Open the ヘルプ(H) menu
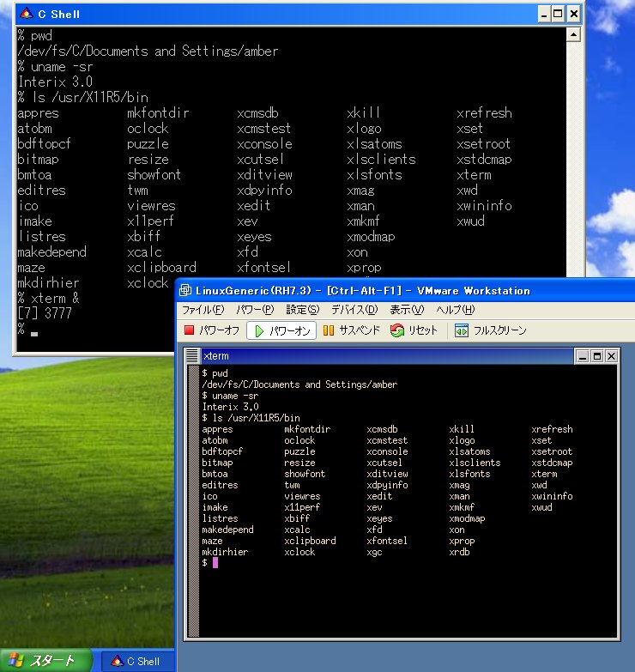Image resolution: width=635 pixels, height=672 pixels. pyautogui.click(x=456, y=310)
